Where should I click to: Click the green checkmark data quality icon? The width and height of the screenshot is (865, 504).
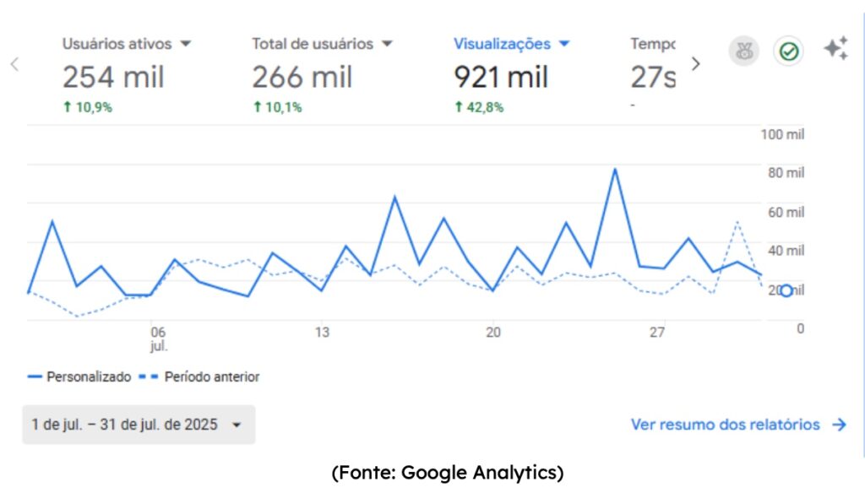[x=788, y=51]
